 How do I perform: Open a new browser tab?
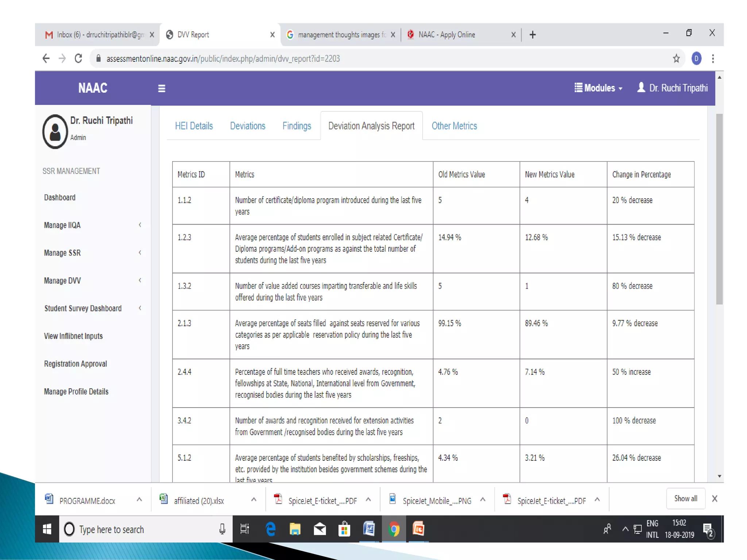533,35
